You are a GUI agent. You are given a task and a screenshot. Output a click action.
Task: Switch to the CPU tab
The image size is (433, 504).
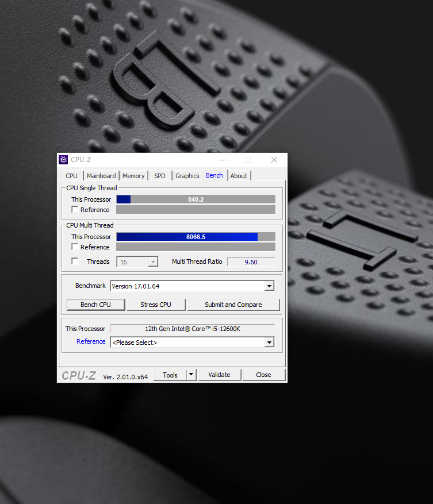(x=71, y=176)
